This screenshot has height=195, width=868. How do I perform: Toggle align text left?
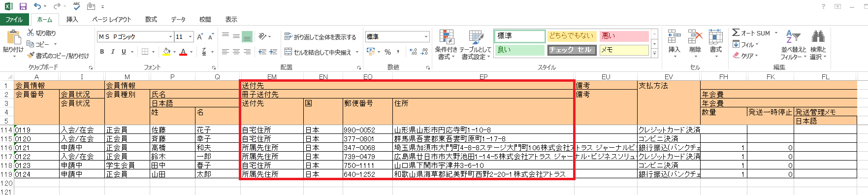(225, 52)
